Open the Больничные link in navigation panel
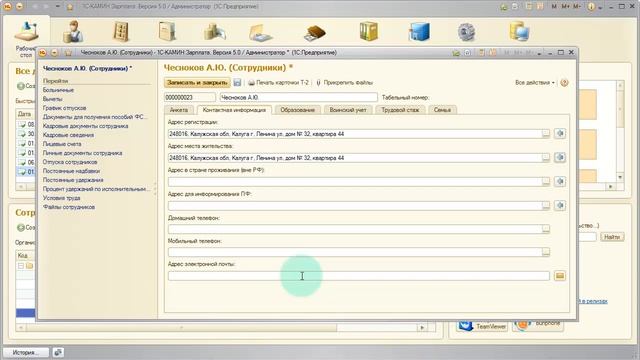This screenshot has height=360, width=640. point(58,90)
